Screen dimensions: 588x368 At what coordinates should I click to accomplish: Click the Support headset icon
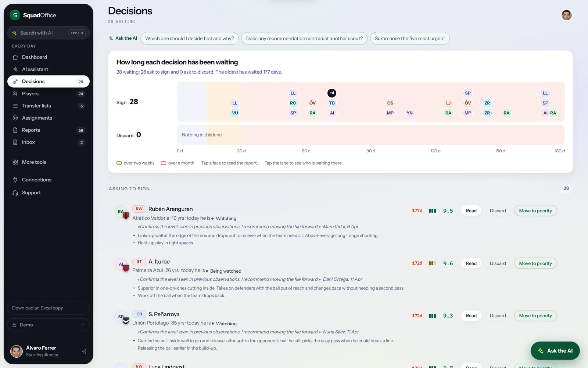coord(15,192)
